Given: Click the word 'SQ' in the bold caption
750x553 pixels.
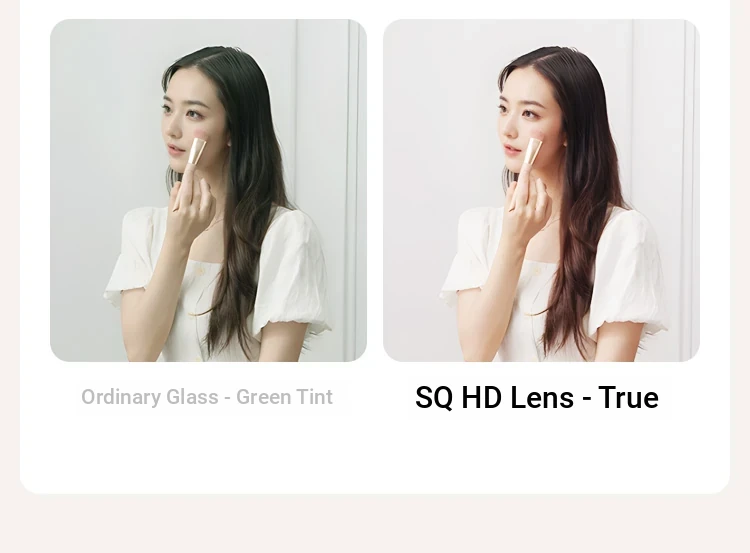Looking at the screenshot, I should coord(434,398).
